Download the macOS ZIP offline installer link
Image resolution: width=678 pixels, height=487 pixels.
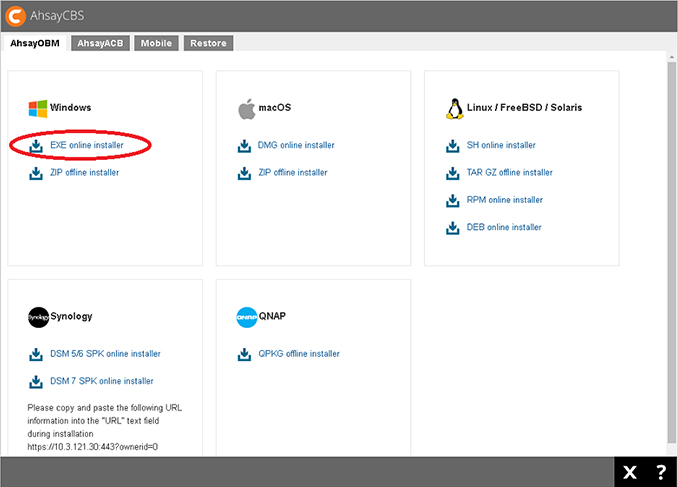pos(292,173)
